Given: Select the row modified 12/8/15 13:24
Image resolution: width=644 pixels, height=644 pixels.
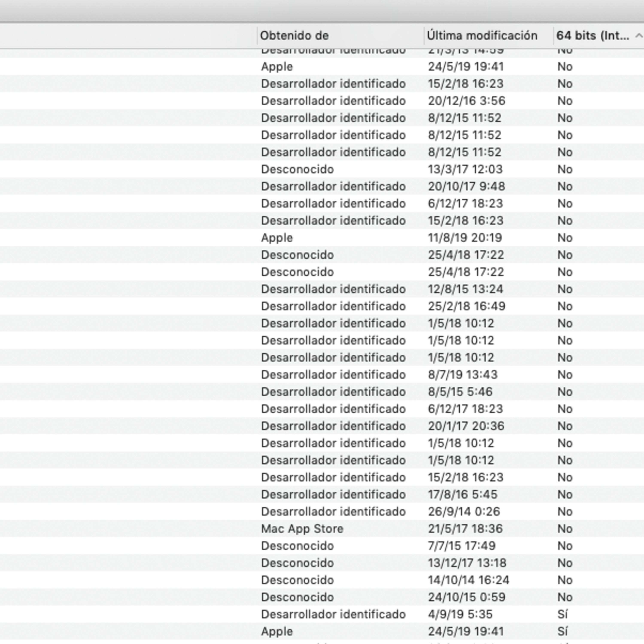Looking at the screenshot, I should 465,289.
